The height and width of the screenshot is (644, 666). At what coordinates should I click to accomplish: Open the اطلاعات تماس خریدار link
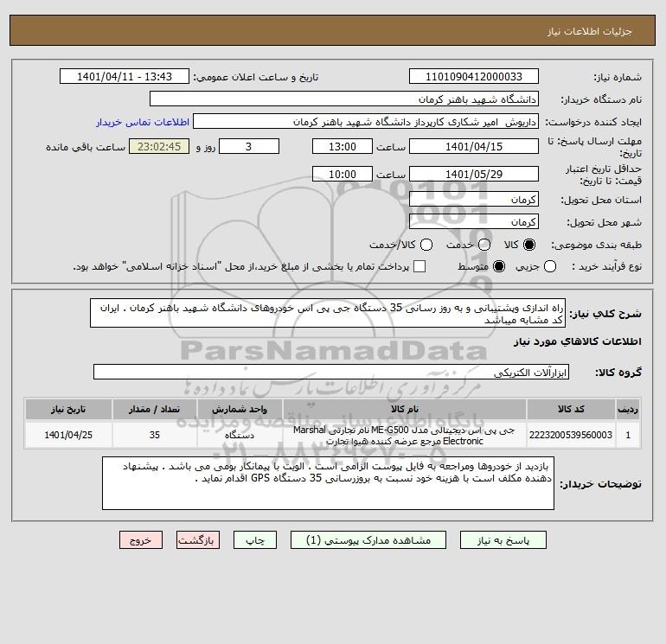pos(143,122)
